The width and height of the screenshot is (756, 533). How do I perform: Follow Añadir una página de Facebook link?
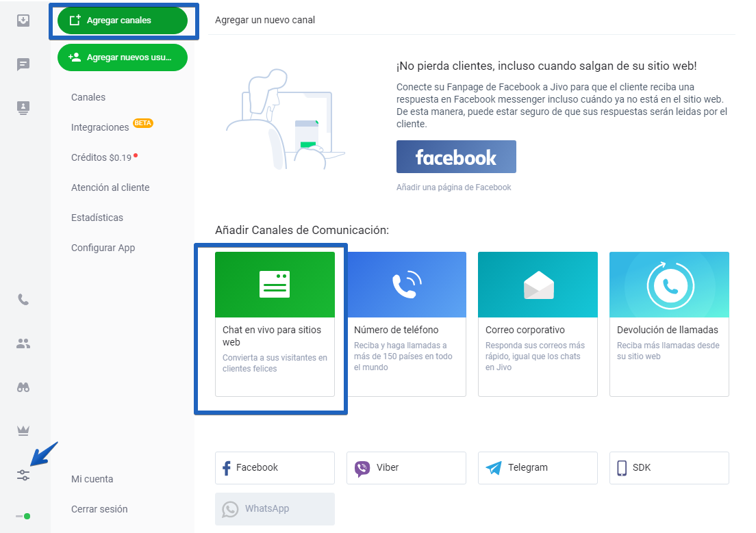point(454,187)
